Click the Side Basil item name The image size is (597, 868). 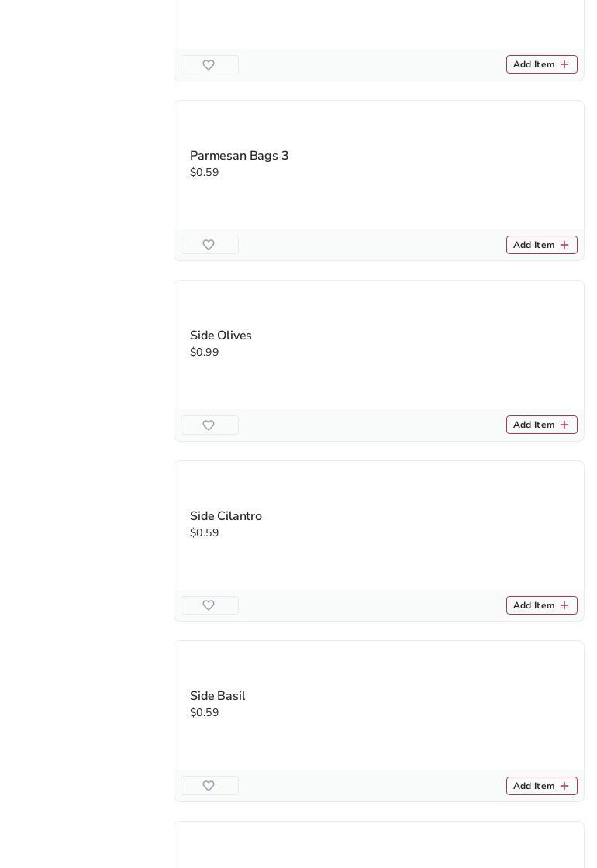pyautogui.click(x=217, y=696)
